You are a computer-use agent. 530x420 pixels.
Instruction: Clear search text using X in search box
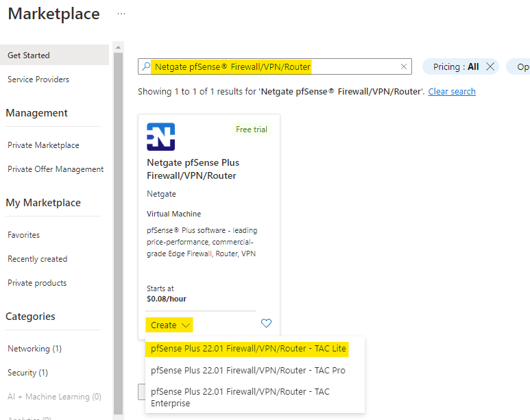(404, 66)
